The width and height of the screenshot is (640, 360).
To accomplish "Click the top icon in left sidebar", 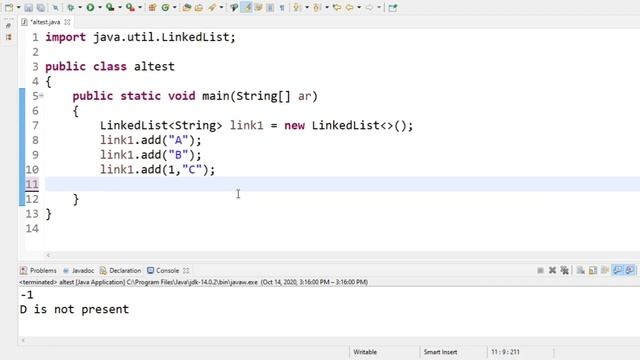I will click(9, 25).
